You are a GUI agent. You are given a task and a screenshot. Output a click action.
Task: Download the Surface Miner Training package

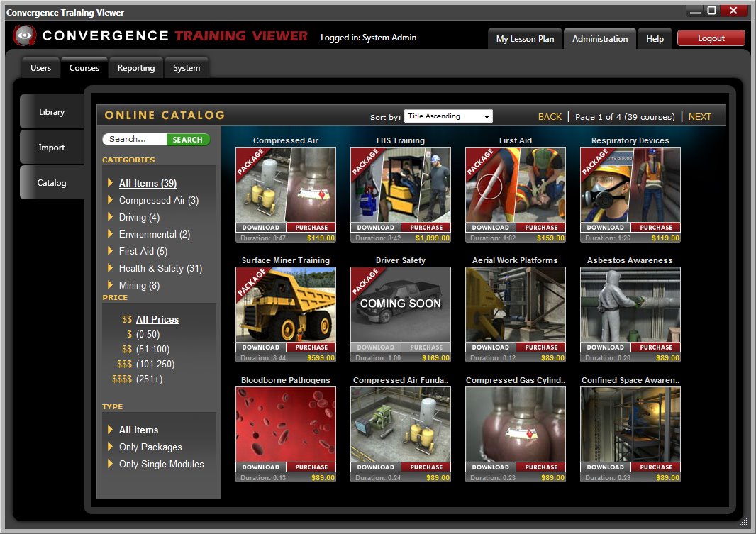260,347
